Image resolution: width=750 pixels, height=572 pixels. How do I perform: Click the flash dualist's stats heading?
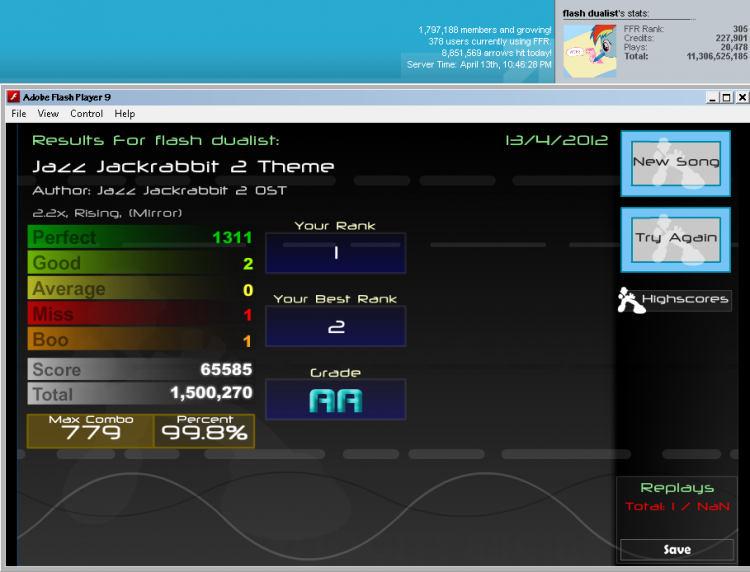[606, 13]
